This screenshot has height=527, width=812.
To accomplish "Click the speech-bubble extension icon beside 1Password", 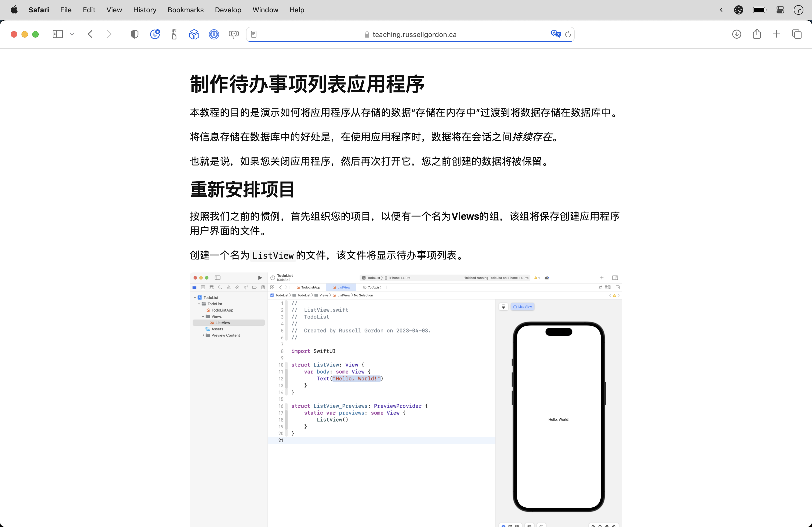I will coord(234,34).
